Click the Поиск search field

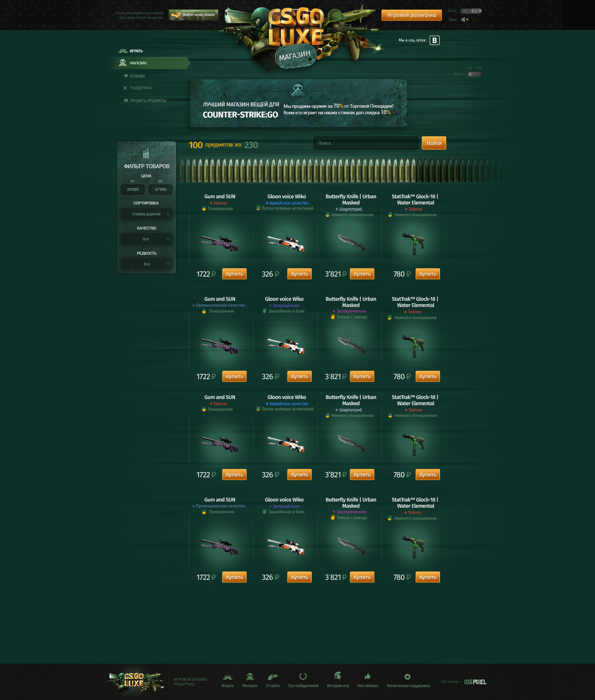[366, 143]
